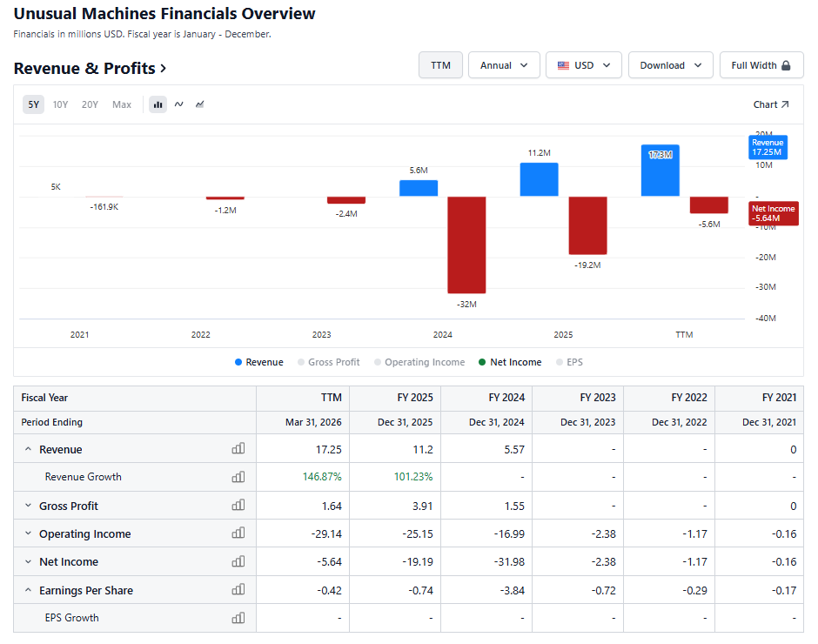The image size is (818, 644).
Task: Click the 2025 revenue bar 11.2M
Action: pos(540,179)
